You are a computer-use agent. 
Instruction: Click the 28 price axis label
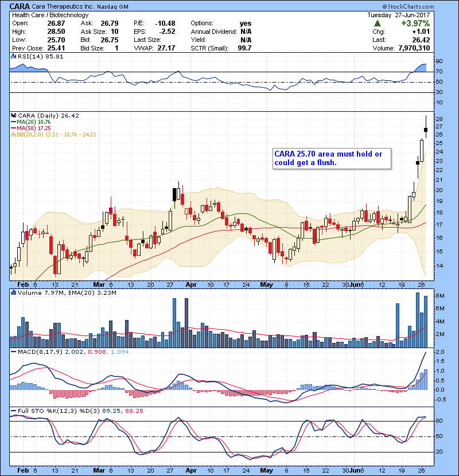439,119
